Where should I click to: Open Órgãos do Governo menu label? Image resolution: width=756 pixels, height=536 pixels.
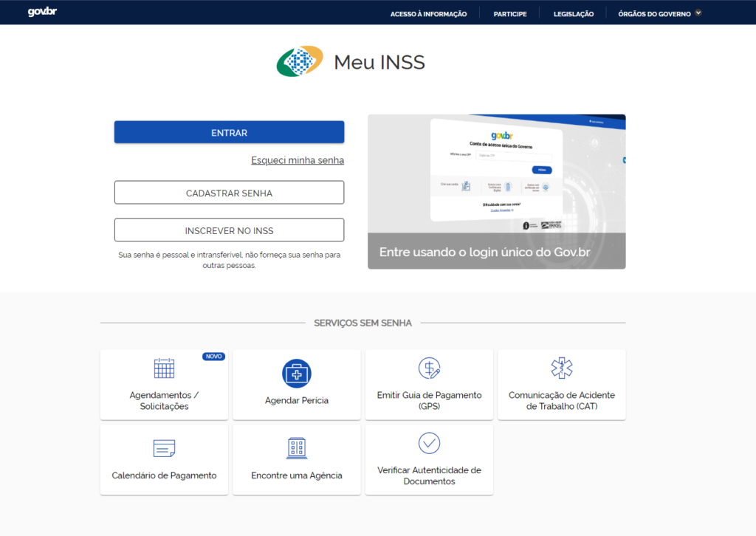pos(654,14)
